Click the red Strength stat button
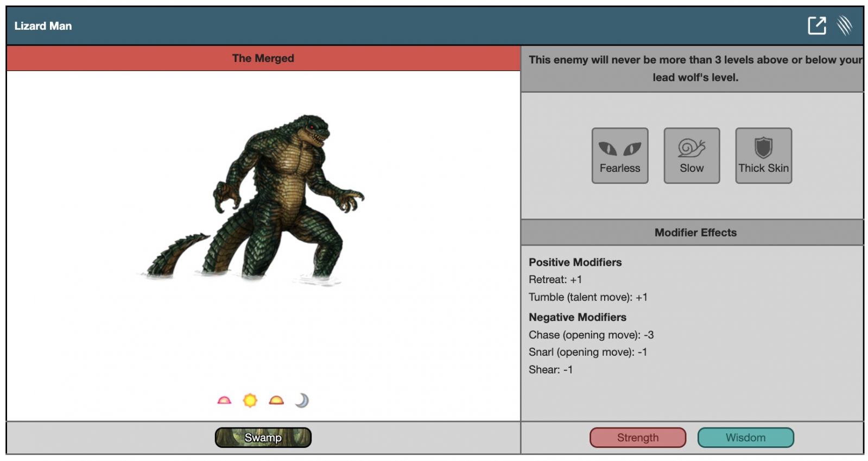868x461 pixels. (x=637, y=438)
